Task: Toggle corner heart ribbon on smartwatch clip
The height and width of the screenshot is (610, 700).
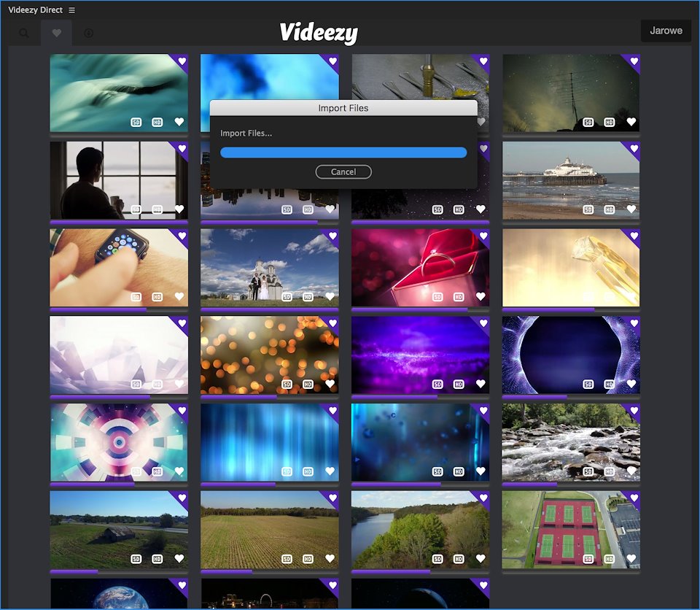Action: 182,236
